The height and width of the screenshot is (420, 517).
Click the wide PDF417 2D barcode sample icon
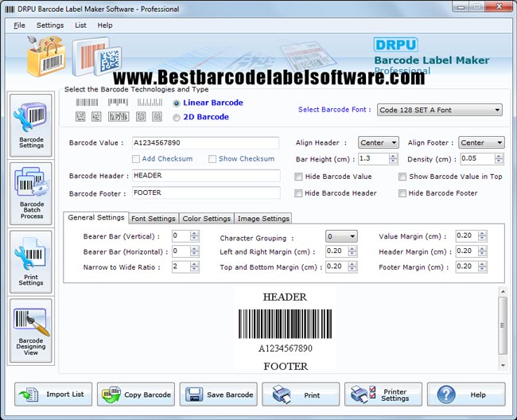click(x=119, y=116)
